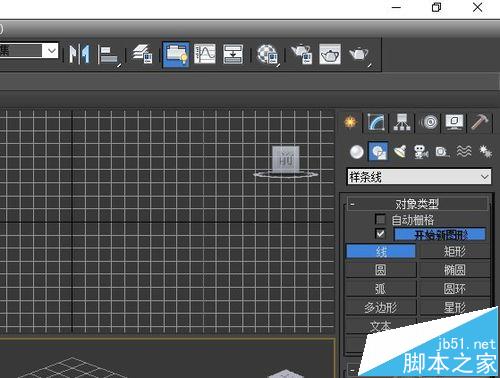
Task: Select the Space Warps category icon
Action: (464, 152)
